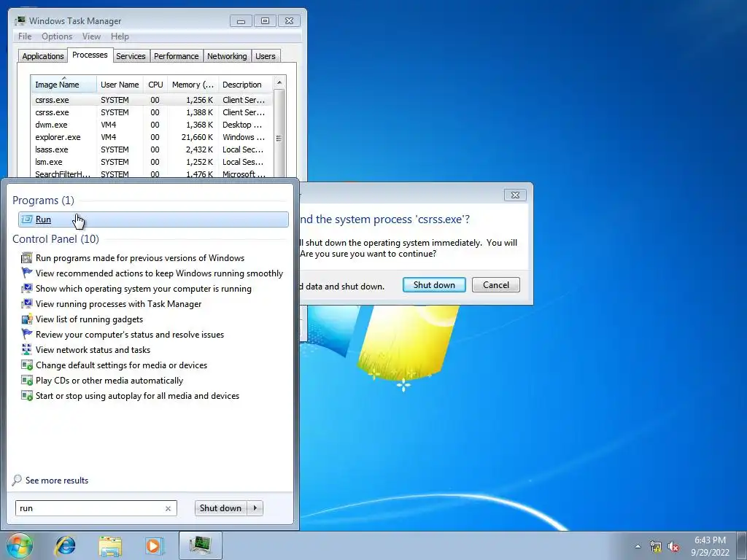This screenshot has height=560, width=747.
Task: Open the View menu in Task Manager
Action: point(91,36)
